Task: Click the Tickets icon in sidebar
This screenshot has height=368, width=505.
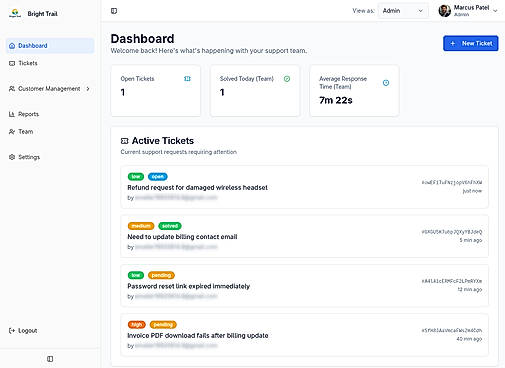Action: [12, 63]
